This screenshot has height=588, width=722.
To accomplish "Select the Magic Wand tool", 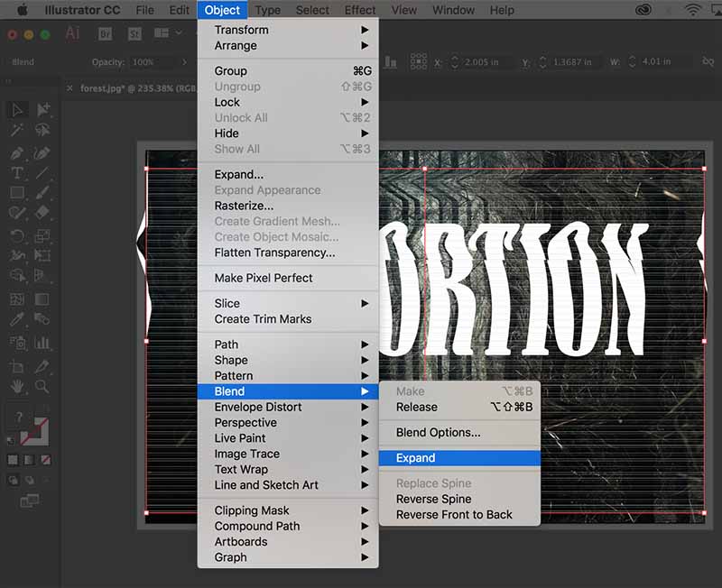I will (17, 131).
